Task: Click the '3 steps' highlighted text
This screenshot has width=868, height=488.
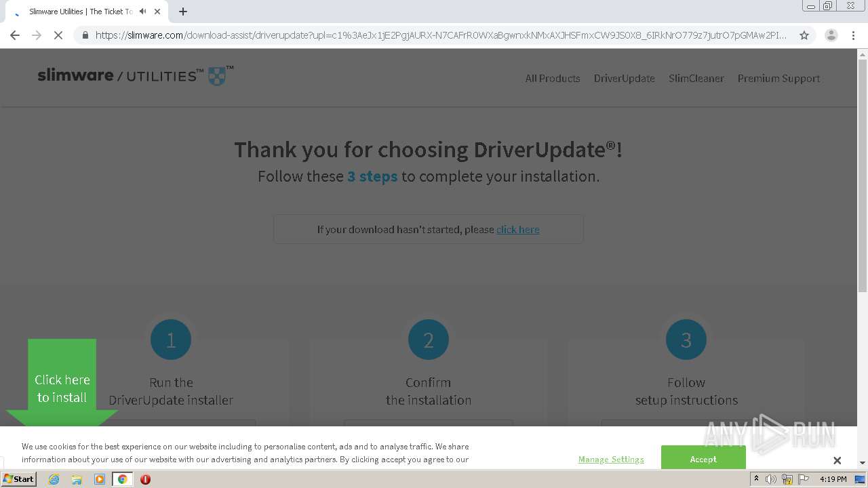Action: (372, 176)
